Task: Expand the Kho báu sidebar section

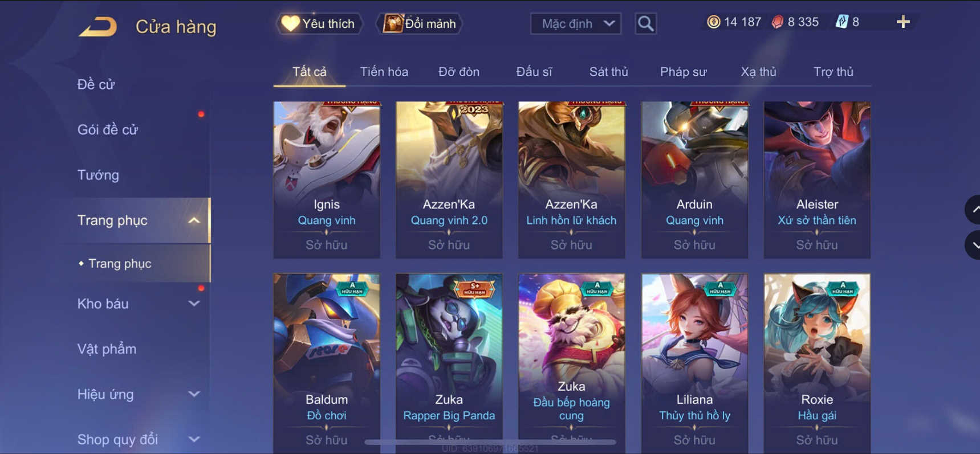Action: coord(194,304)
